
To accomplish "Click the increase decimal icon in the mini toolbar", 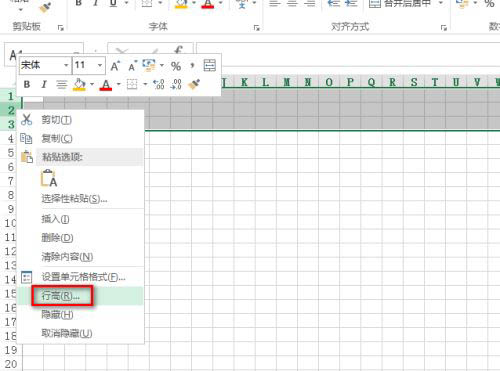I will [x=159, y=84].
